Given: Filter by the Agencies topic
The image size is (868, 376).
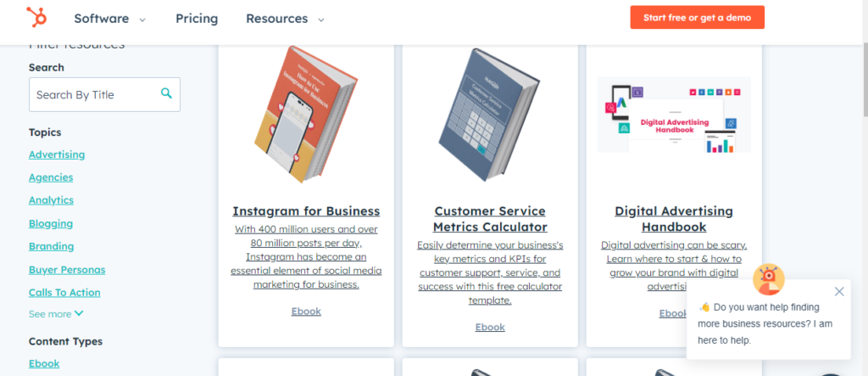Looking at the screenshot, I should click(51, 177).
